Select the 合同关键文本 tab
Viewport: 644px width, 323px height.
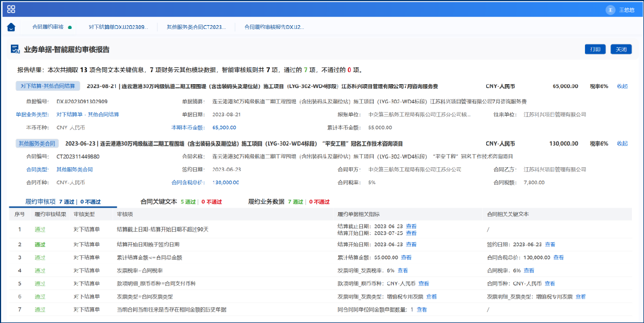[181, 202]
